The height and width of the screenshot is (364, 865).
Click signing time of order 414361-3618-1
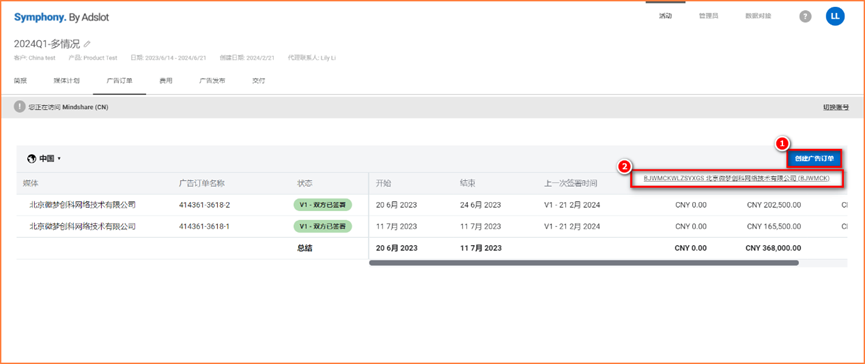point(572,226)
